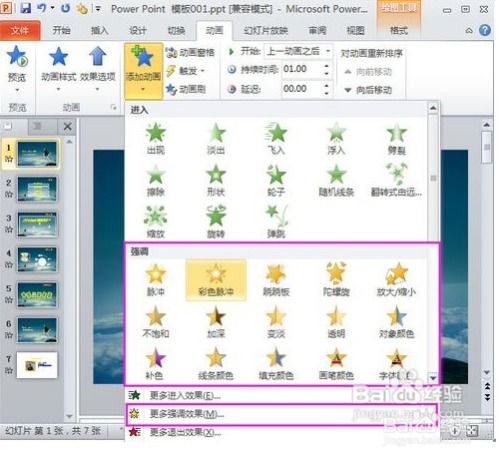Click 向后移动 reorder button
Image resolution: width=500 pixels, height=458 pixels.
(368, 90)
